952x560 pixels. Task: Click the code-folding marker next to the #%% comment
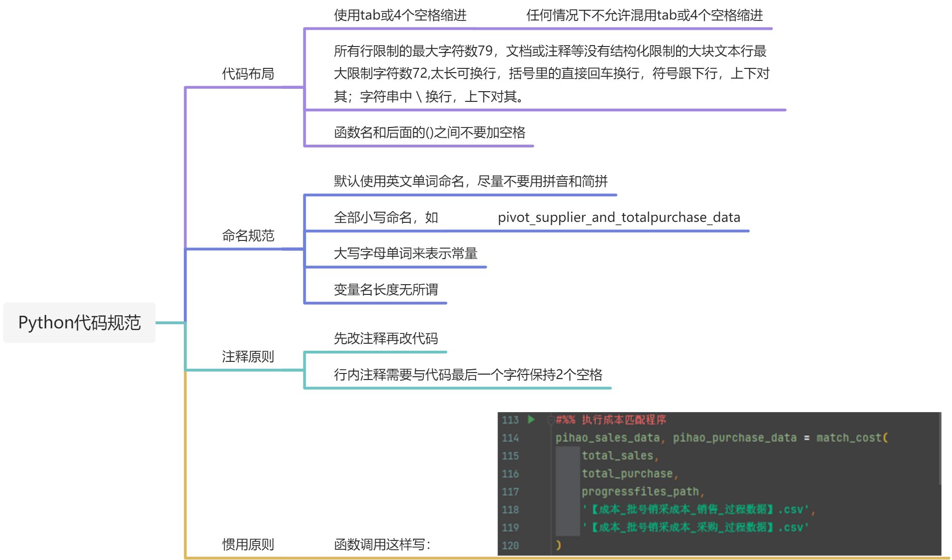click(551, 420)
